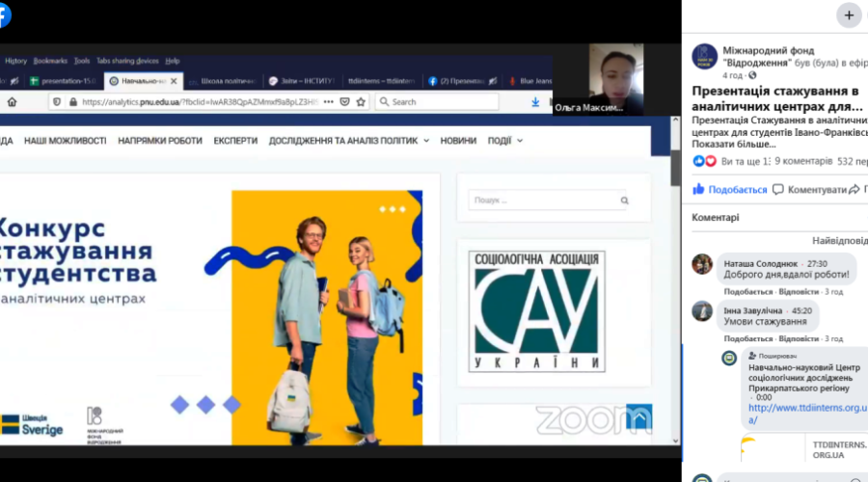Image resolution: width=868 pixels, height=482 pixels.
Task: Click the plus create button
Action: coord(849,15)
